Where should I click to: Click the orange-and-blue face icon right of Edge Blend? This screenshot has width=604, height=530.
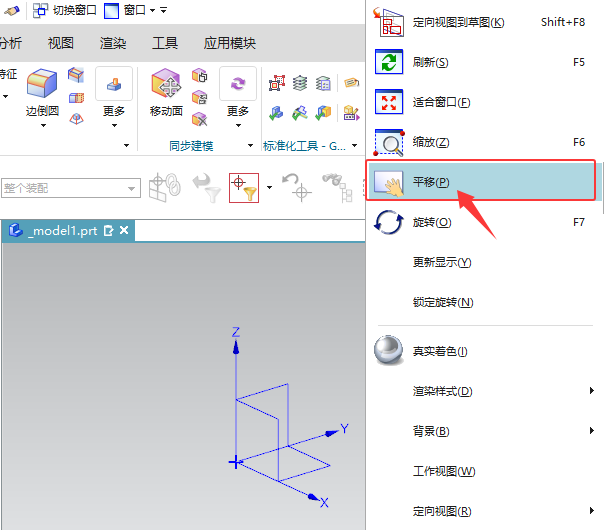click(x=76, y=74)
